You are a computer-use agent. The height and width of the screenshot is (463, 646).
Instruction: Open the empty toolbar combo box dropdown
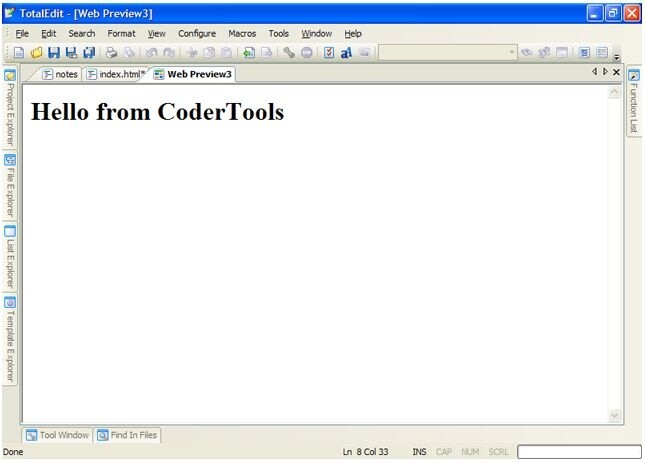coord(512,52)
